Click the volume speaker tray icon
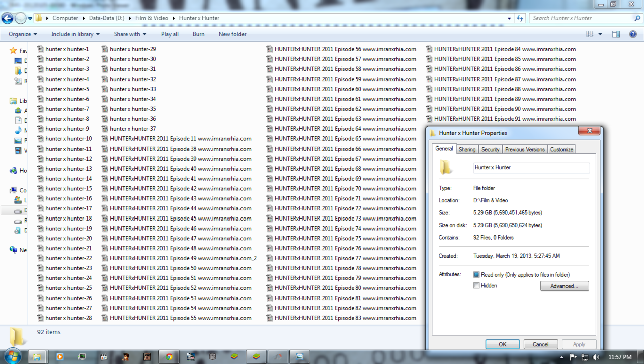This screenshot has width=644, height=364. pyautogui.click(x=596, y=357)
